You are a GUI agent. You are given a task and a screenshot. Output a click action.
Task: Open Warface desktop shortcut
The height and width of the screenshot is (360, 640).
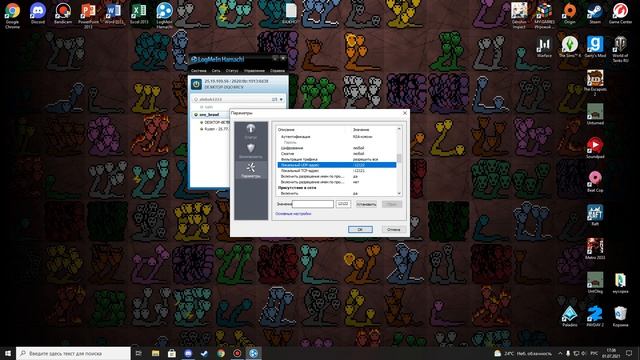pyautogui.click(x=544, y=47)
